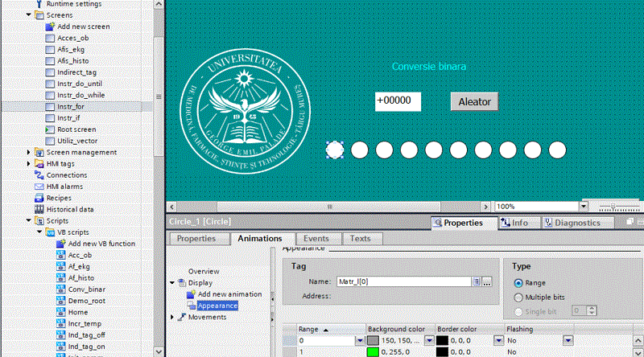Click the Add new screen icon
This screenshot has height=357, width=644.
pos(50,27)
